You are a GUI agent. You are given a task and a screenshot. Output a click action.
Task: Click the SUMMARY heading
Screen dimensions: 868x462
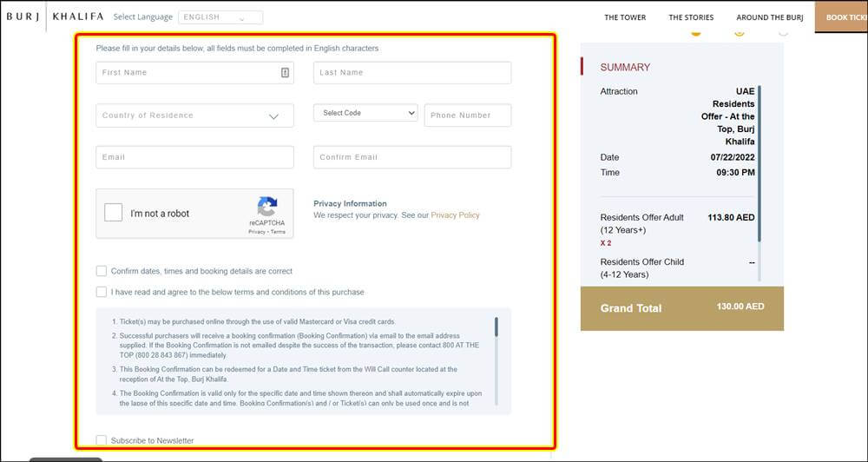coord(625,67)
